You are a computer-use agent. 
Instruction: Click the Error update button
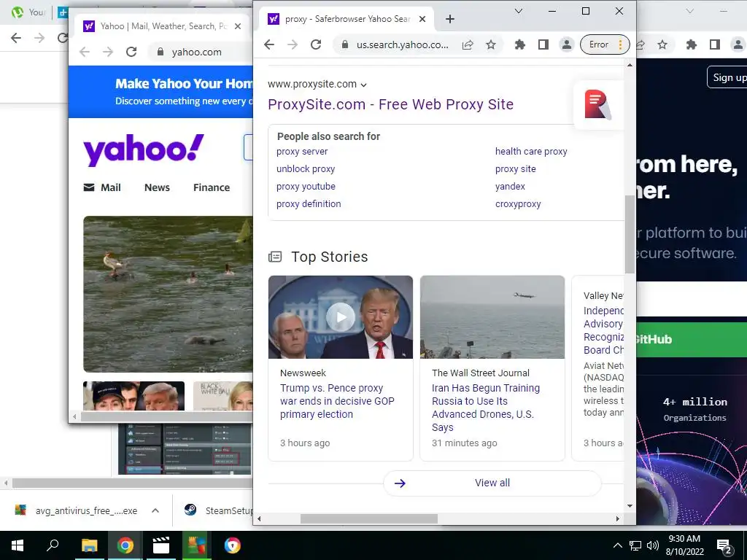pyautogui.click(x=605, y=44)
